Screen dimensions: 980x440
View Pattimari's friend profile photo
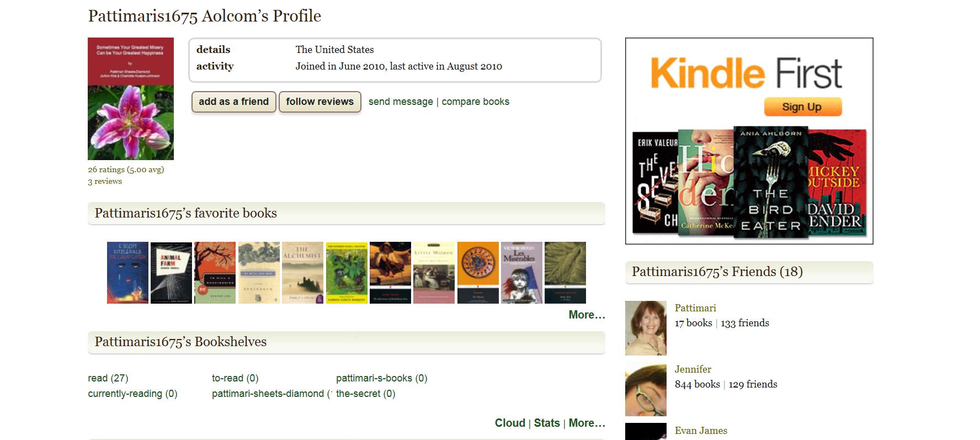(x=646, y=328)
